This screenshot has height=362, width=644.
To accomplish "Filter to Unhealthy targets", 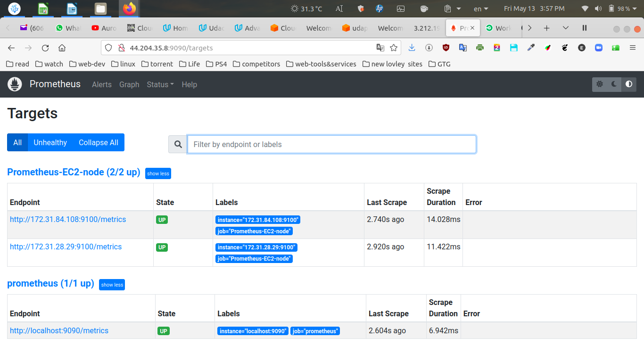I will 50,142.
